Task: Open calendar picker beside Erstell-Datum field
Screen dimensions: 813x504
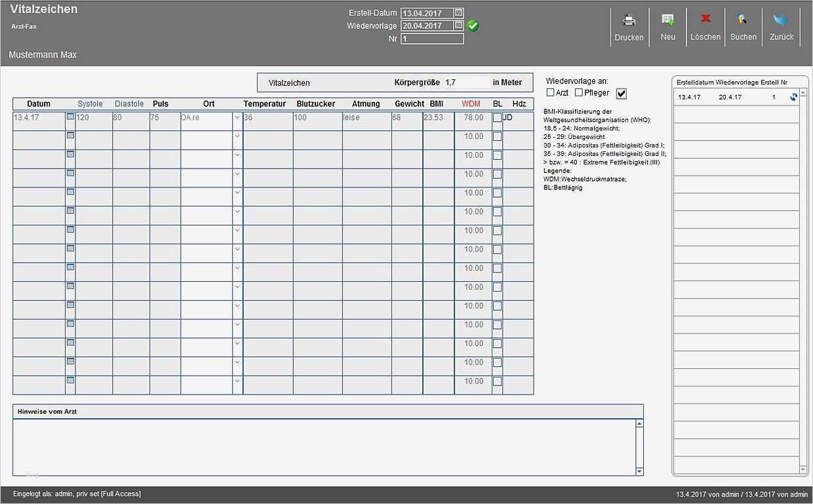Action: click(459, 12)
